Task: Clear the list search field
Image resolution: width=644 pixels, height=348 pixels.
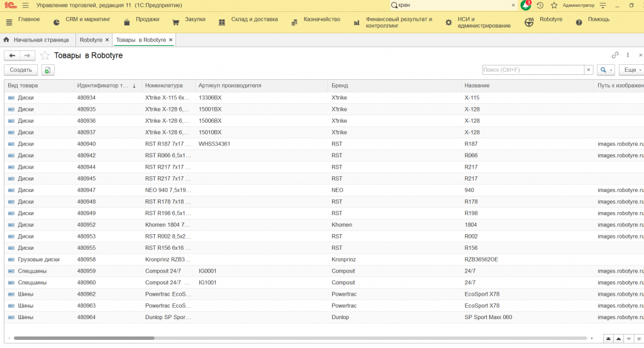Action: click(x=589, y=70)
